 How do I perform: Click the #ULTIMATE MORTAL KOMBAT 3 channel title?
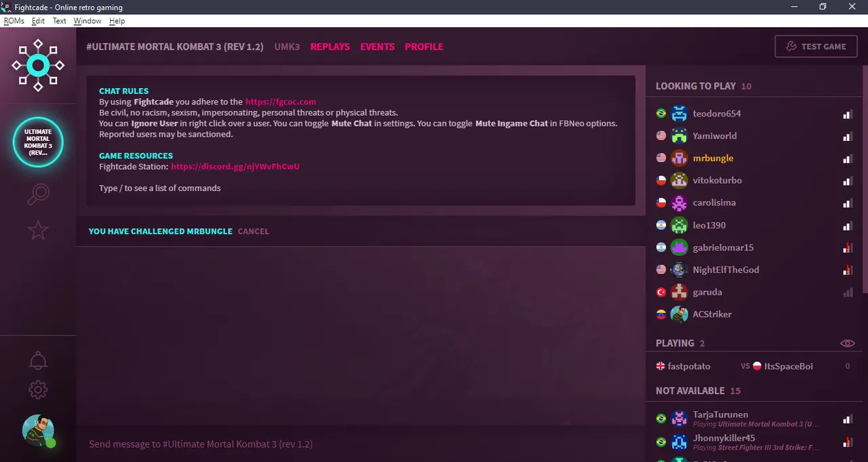click(x=175, y=47)
